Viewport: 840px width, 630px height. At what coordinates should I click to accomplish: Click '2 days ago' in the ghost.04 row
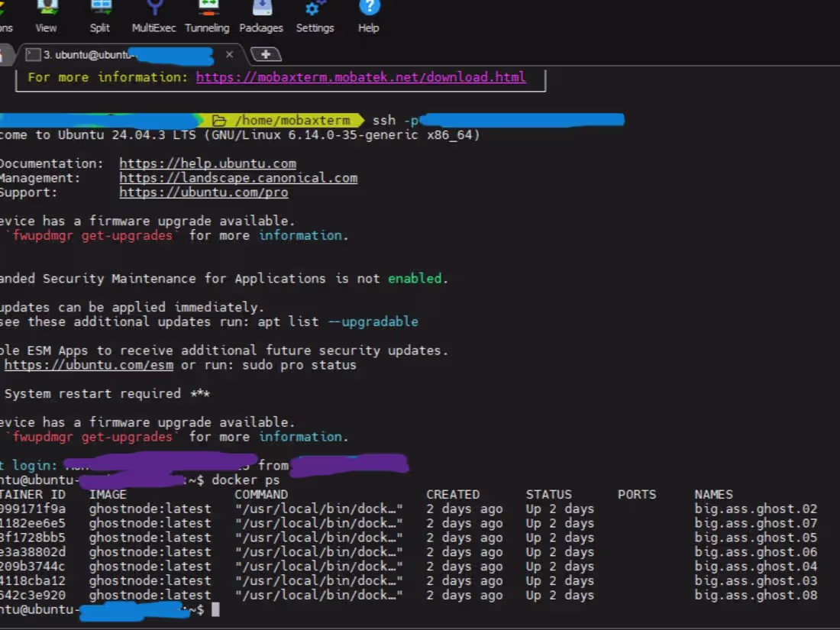(x=464, y=567)
